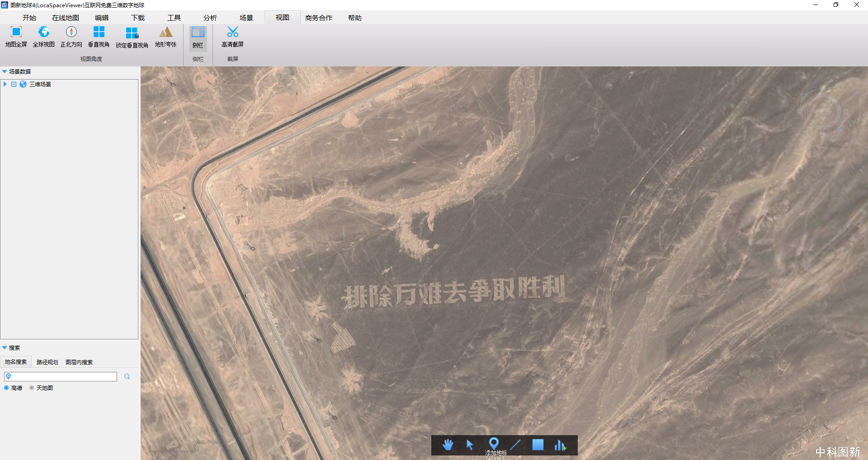Open the 地形夸张 tool

click(x=165, y=37)
